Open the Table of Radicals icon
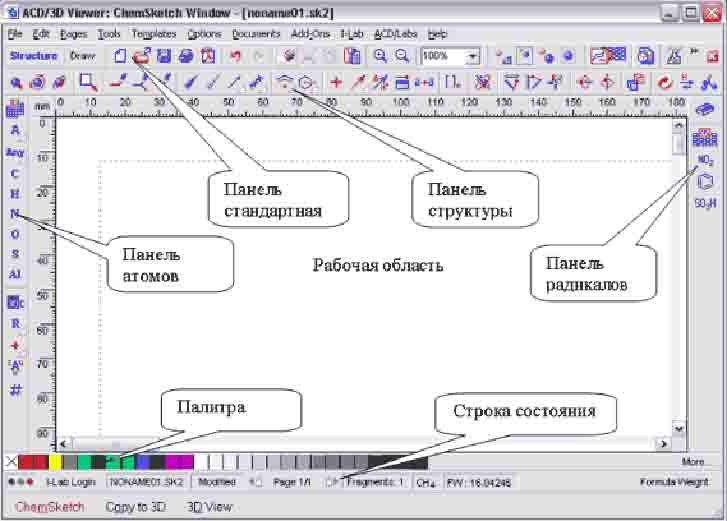Viewport: 727px width, 521px height. point(704,138)
